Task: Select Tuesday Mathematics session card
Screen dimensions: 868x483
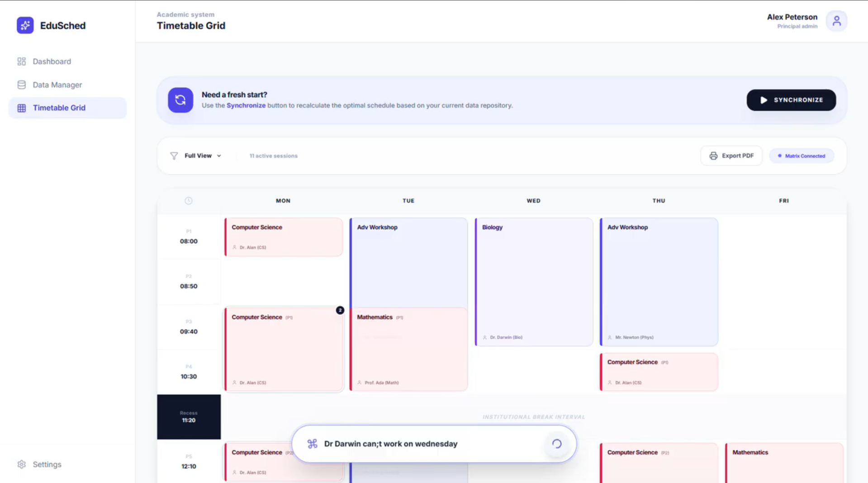Action: pos(408,349)
